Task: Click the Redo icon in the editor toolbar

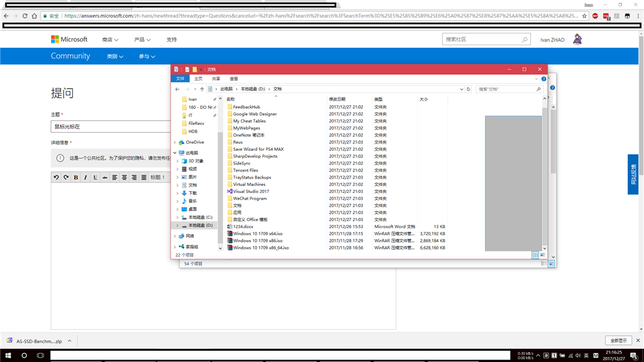Action: [x=66, y=177]
